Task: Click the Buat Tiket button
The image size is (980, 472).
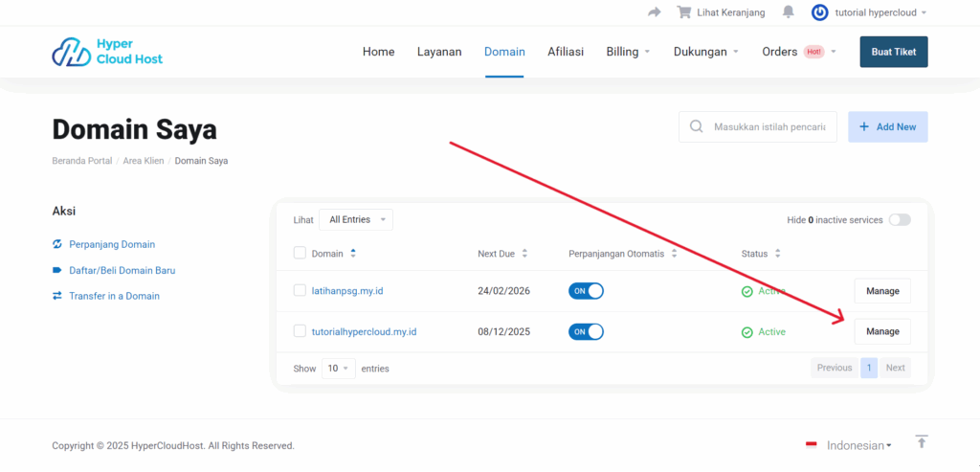Action: (x=894, y=52)
